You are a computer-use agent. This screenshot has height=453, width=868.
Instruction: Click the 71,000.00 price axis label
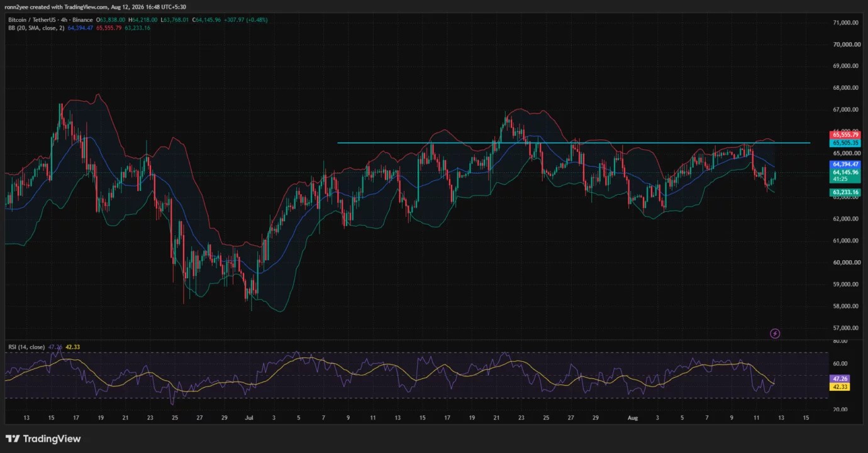click(845, 23)
